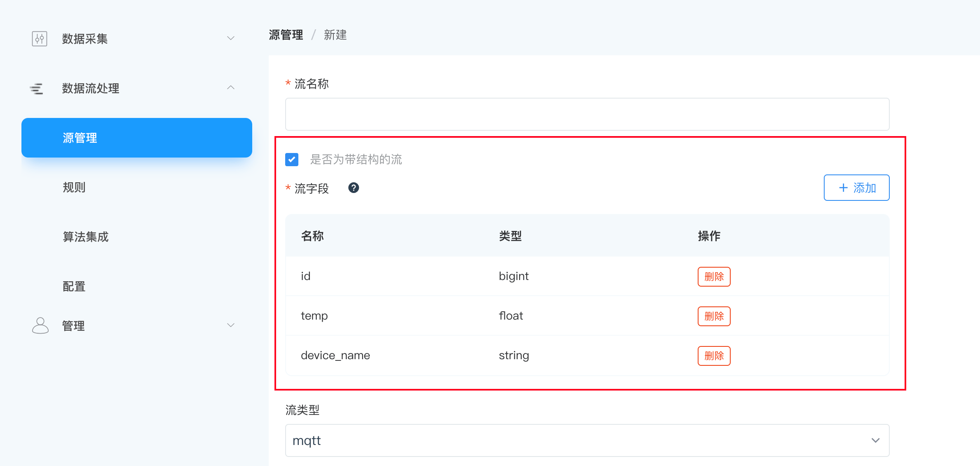Open the 规则 menu item
Image resolution: width=980 pixels, height=466 pixels.
coord(74,187)
